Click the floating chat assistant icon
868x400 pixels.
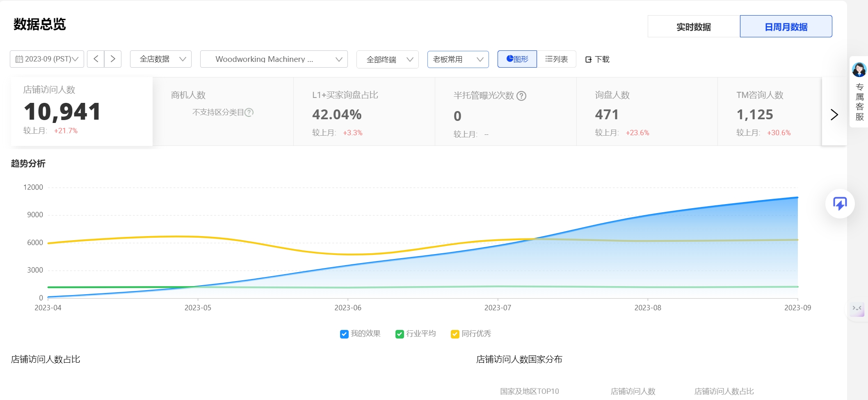[840, 204]
